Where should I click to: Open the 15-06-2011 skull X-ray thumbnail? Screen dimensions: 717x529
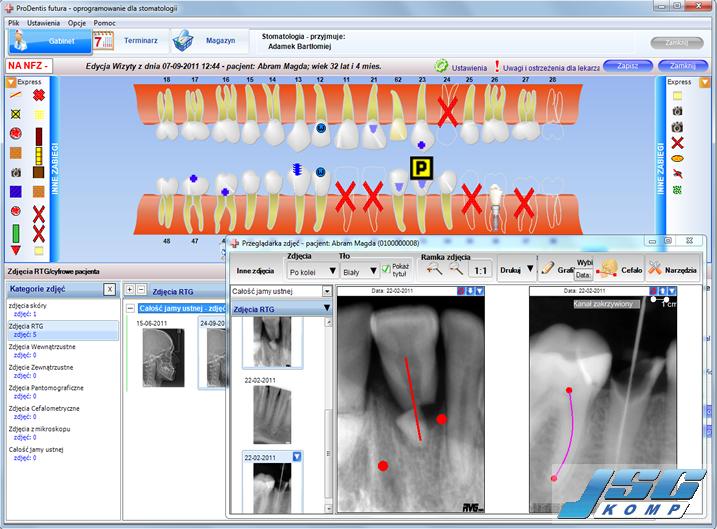tap(163, 358)
